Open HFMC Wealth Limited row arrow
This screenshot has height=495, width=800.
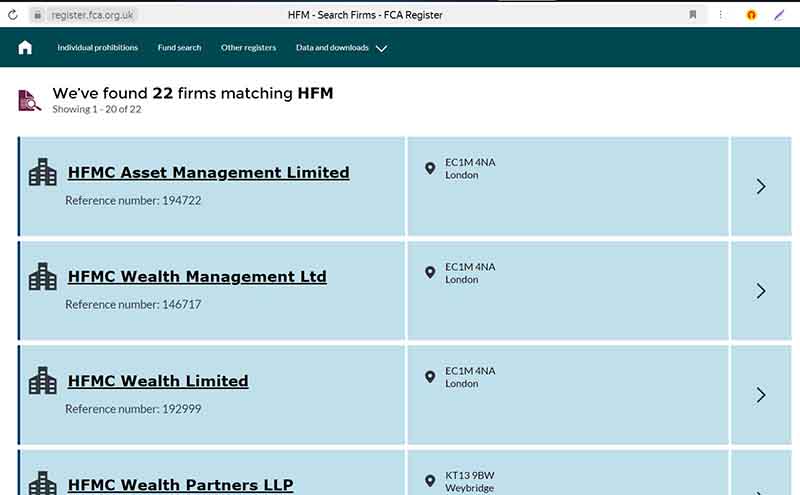(x=761, y=395)
